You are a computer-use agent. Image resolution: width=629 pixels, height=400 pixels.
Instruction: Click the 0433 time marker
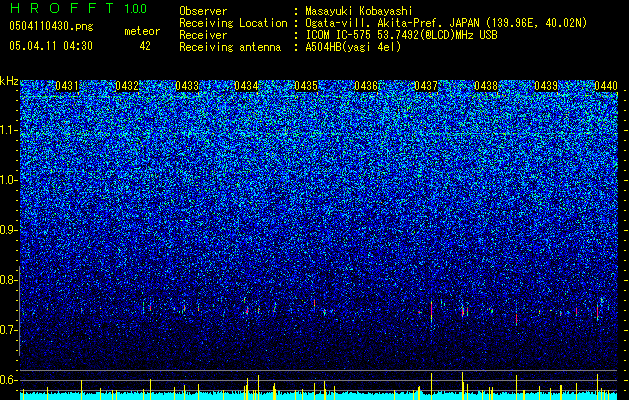187,86
